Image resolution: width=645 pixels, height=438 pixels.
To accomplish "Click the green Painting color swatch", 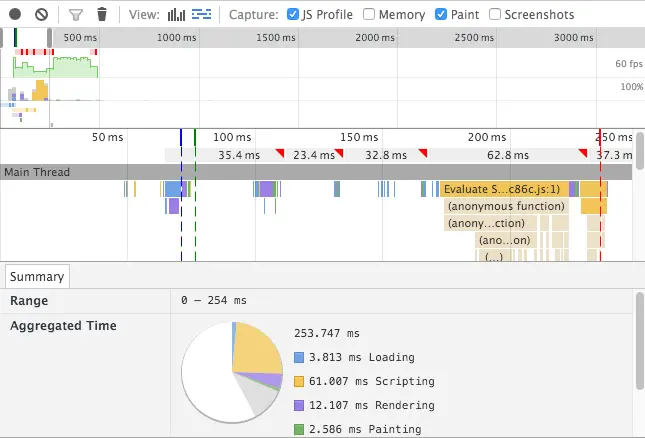I will (299, 429).
